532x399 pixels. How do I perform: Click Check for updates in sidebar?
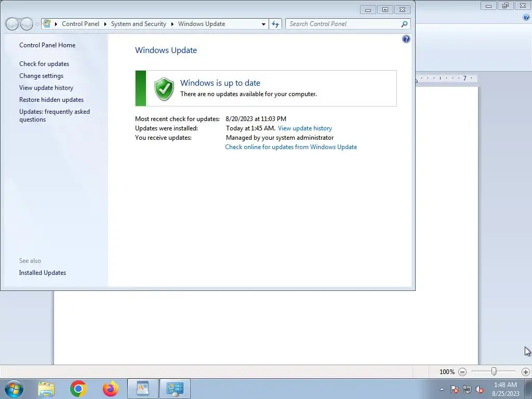pos(44,64)
